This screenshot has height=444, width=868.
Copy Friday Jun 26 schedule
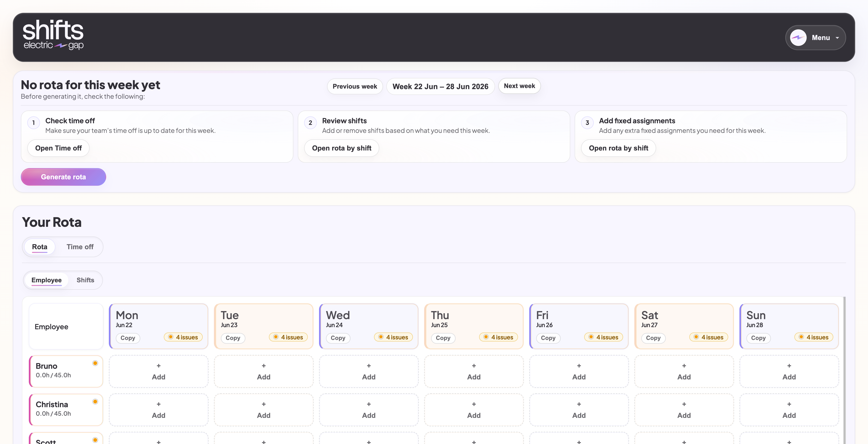pos(548,338)
